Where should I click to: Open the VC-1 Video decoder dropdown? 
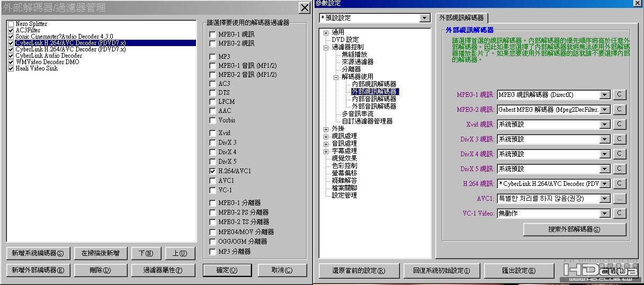click(x=605, y=213)
